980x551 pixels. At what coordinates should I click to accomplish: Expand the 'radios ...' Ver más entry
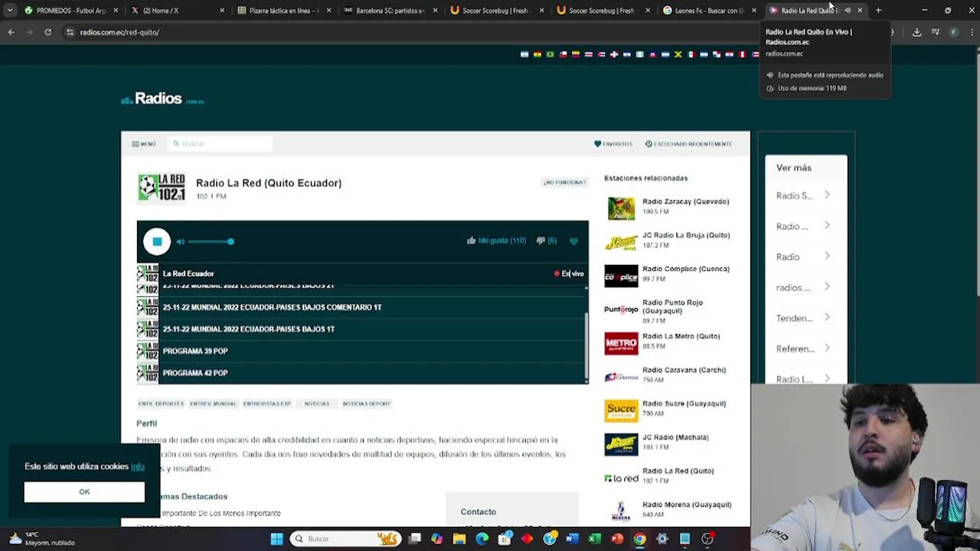tap(805, 288)
